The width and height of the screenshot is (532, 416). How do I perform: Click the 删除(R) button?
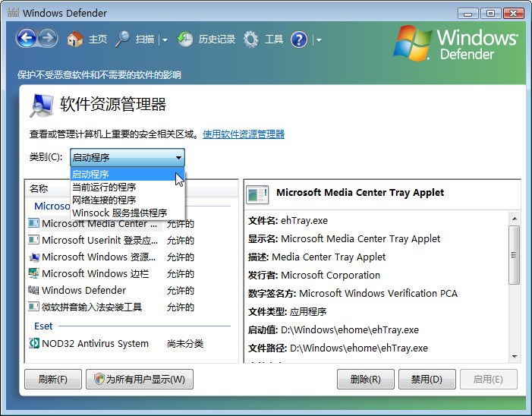[x=365, y=379]
